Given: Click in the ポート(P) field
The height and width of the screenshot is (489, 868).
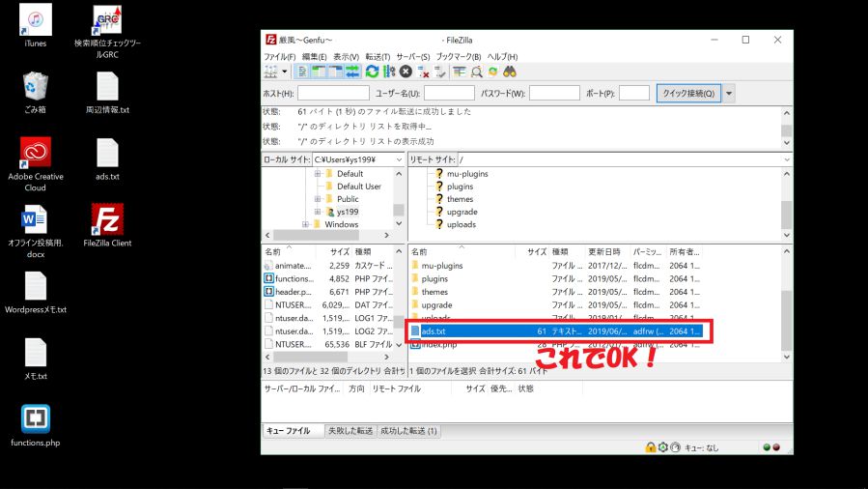Looking at the screenshot, I should click(633, 93).
